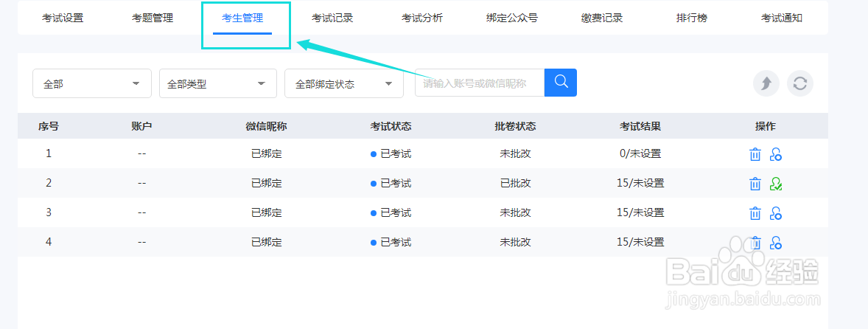Image resolution: width=868 pixels, height=329 pixels.
Task: Focus the account or WeChat nickname search field
Action: (480, 83)
